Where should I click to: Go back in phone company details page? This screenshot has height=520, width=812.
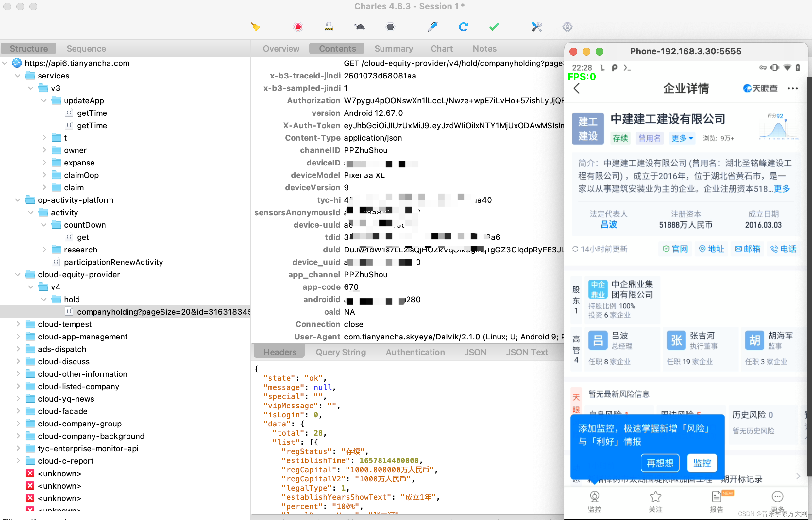pyautogui.click(x=576, y=89)
